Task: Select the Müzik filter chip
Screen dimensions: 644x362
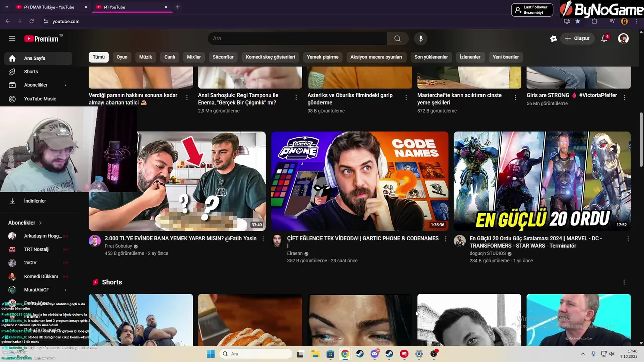Action: point(145,57)
